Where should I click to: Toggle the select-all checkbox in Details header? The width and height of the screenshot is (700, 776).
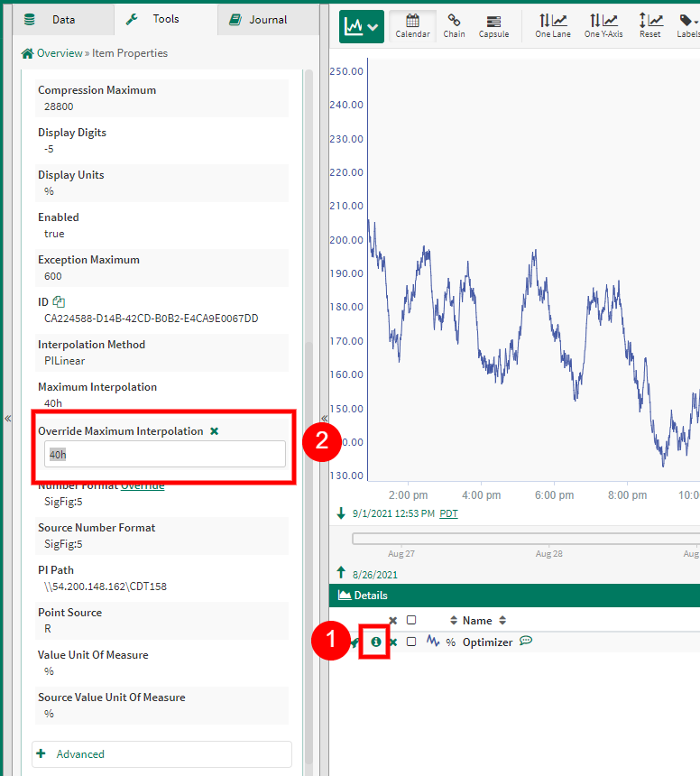point(411,620)
